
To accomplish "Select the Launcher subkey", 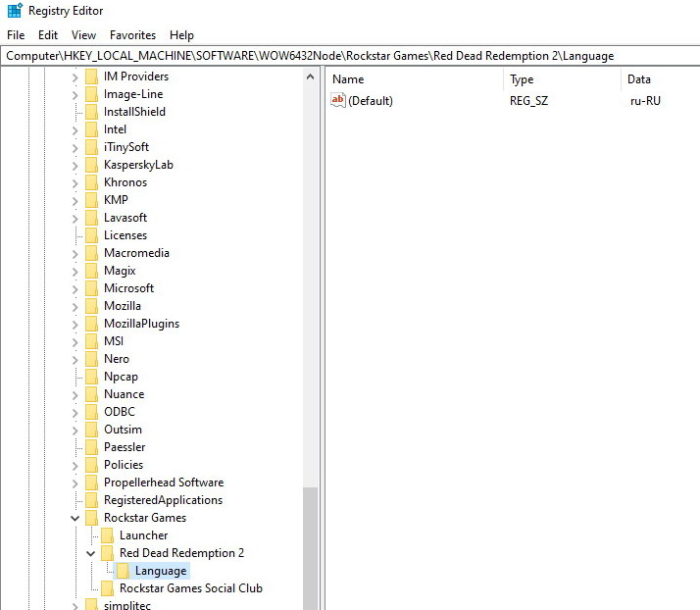I will pos(144,535).
